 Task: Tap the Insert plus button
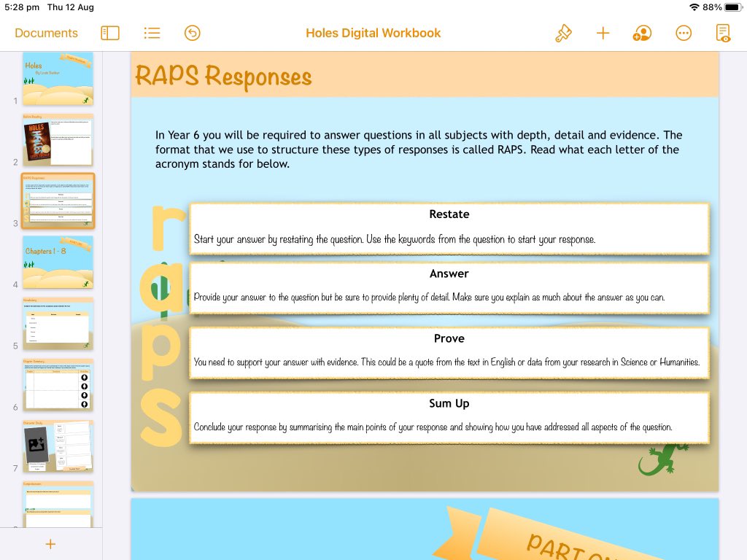(x=603, y=33)
